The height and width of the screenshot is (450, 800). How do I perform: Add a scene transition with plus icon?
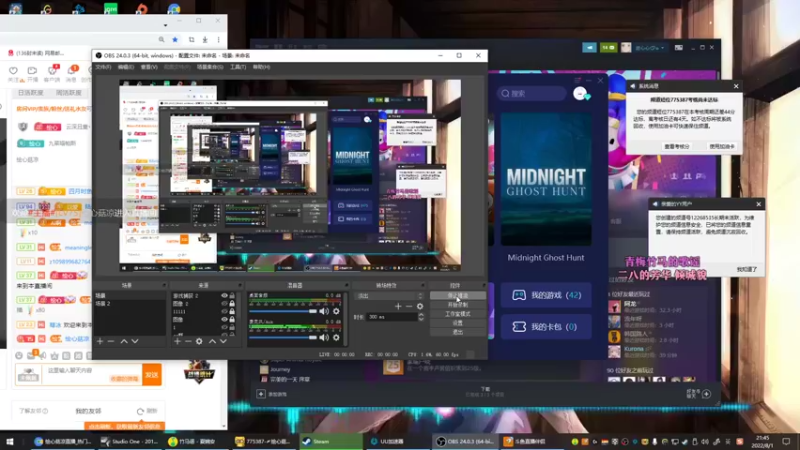pyautogui.click(x=398, y=306)
